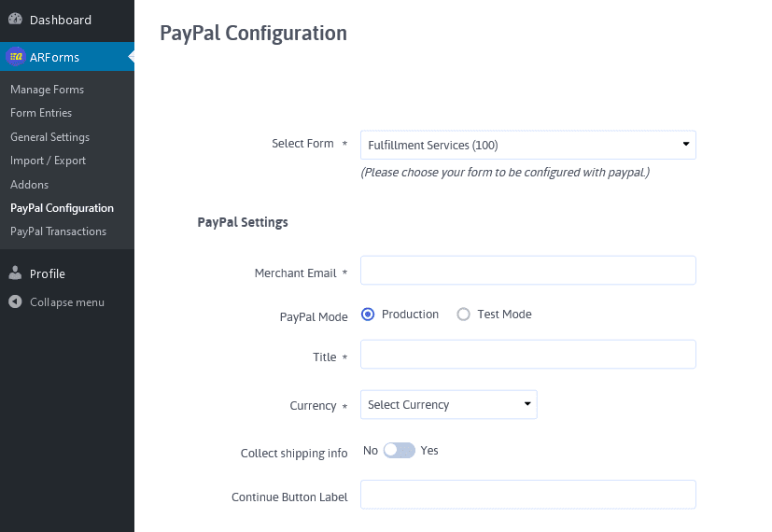Image resolution: width=772 pixels, height=532 pixels.
Task: Open the PayPal Transactions link
Action: [58, 231]
